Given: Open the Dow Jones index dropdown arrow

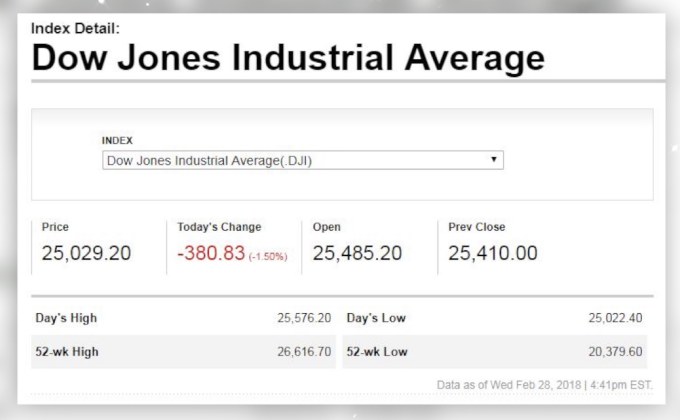Looking at the screenshot, I should pos(494,160).
